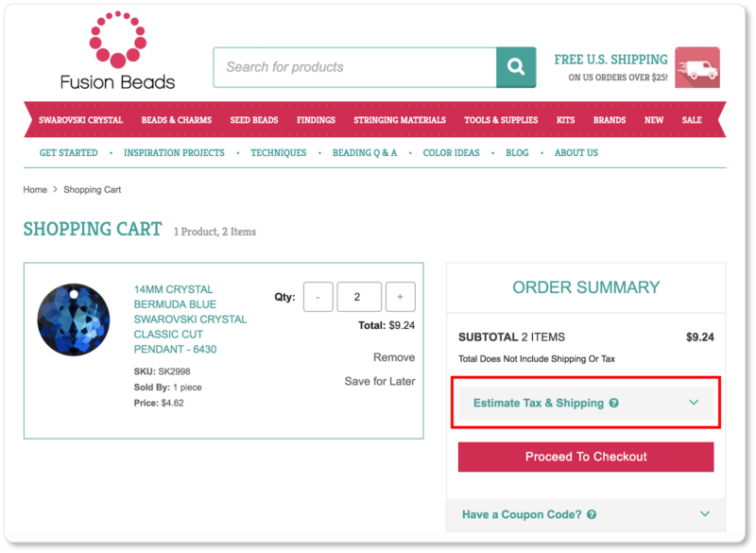Open the Beads & Charms menu
Image resolution: width=756 pixels, height=553 pixels.
177,120
